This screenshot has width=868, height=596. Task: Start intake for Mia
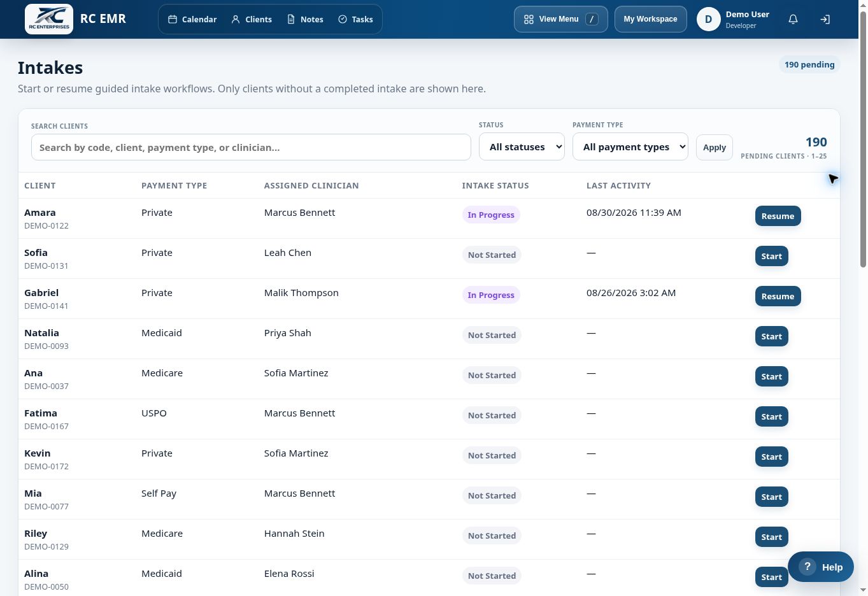(x=771, y=497)
